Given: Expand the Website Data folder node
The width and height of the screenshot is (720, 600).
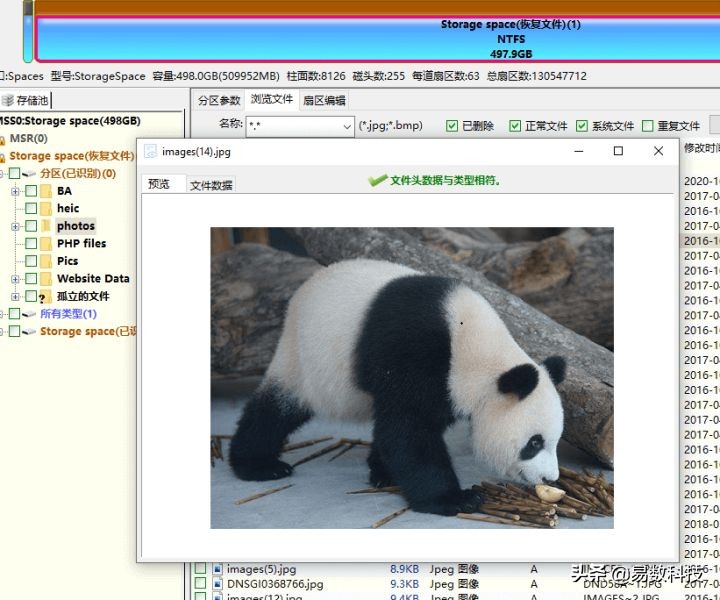Looking at the screenshot, I should (x=15, y=279).
